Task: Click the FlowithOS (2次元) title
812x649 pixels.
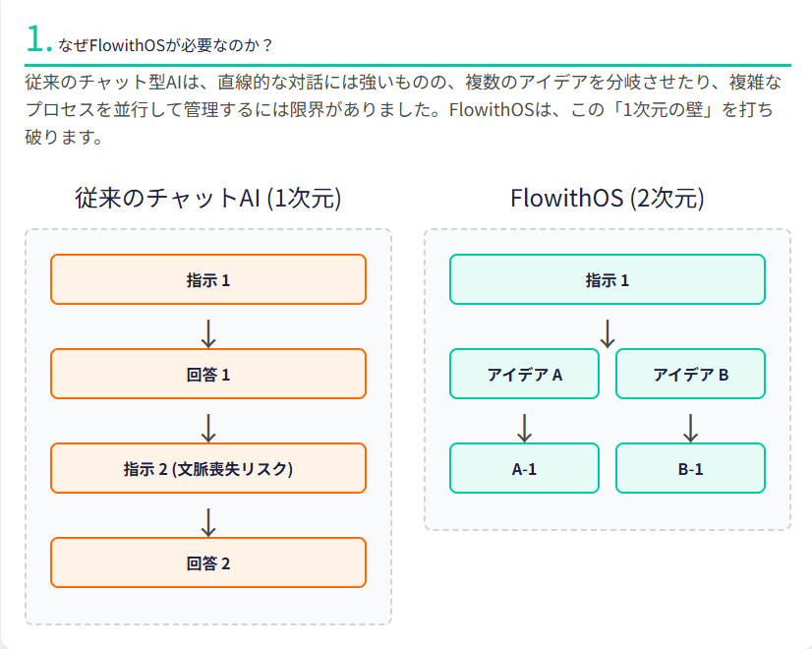Action: coord(608,199)
